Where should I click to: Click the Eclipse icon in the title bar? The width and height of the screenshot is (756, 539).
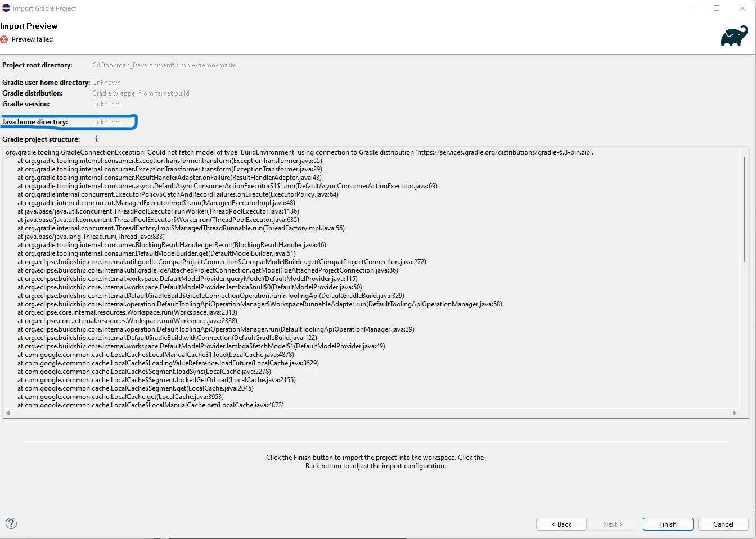click(x=6, y=8)
